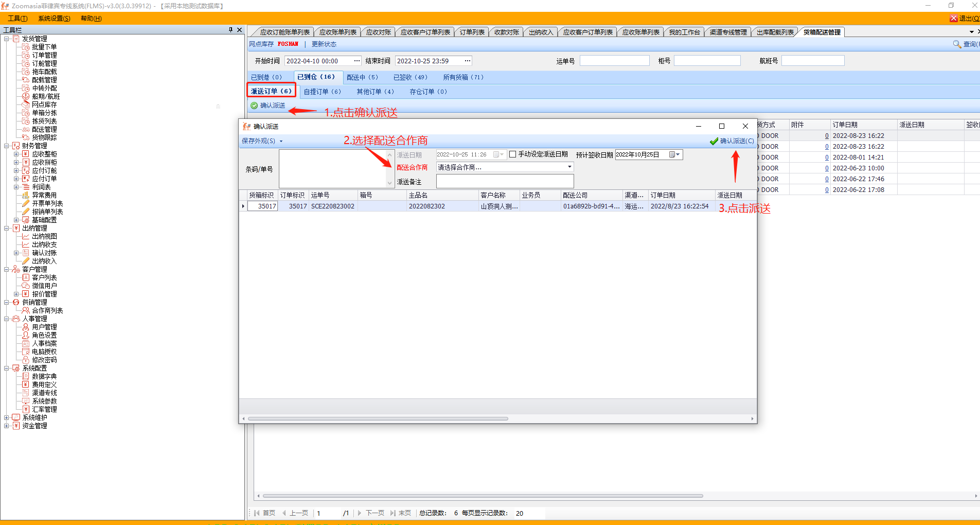Click the 确认派送(C) checkmark in the dialog
The image size is (980, 525).
click(x=714, y=141)
